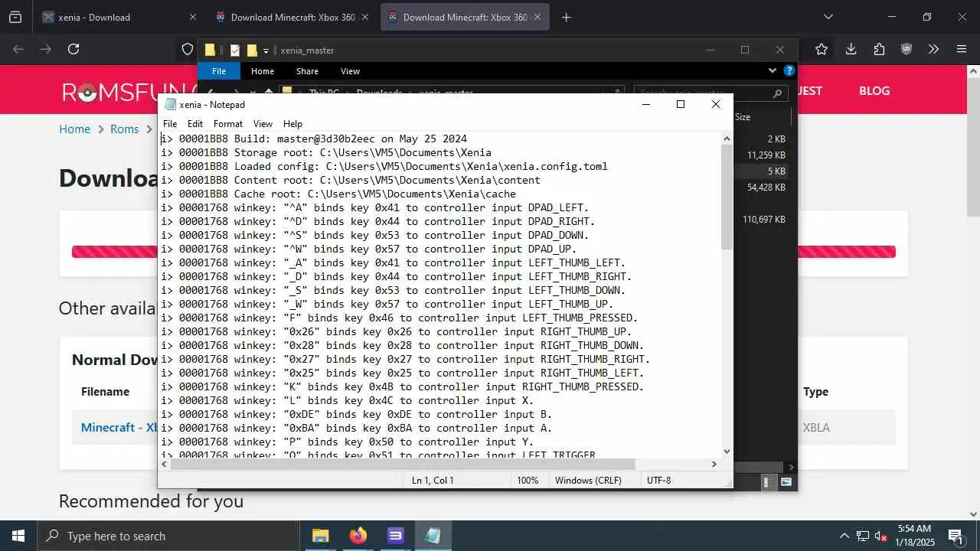This screenshot has width=980, height=551.
Task: Open Explorer View ribbon tab
Action: tap(350, 71)
